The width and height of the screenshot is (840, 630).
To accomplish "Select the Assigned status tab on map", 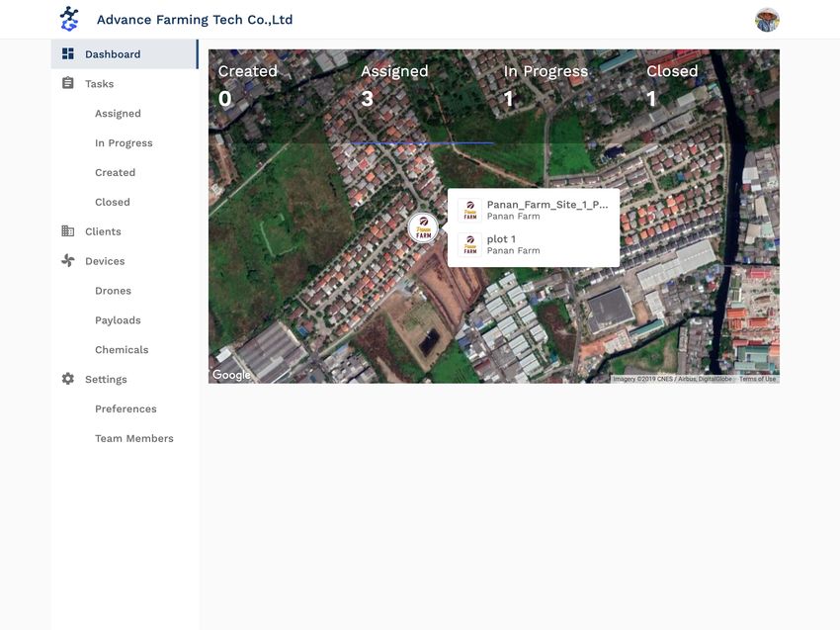I will 422,97.
